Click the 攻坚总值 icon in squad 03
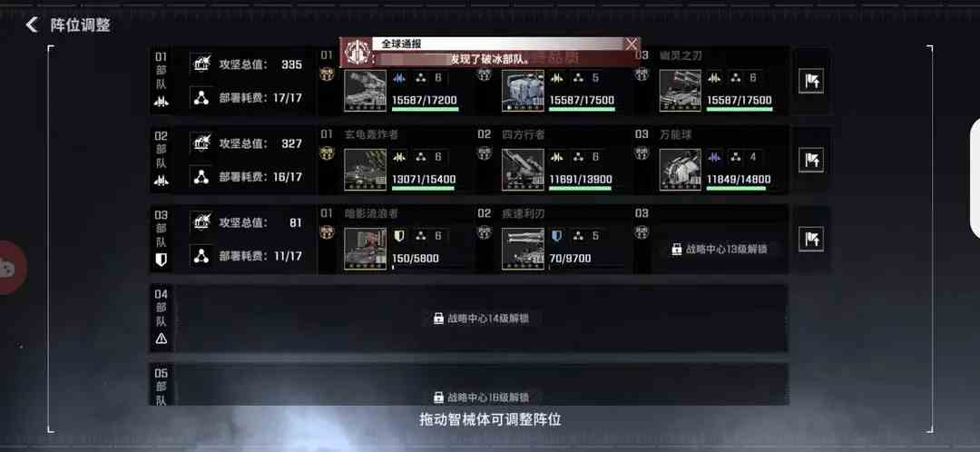Screen dimensions: 980x452 coord(201,222)
